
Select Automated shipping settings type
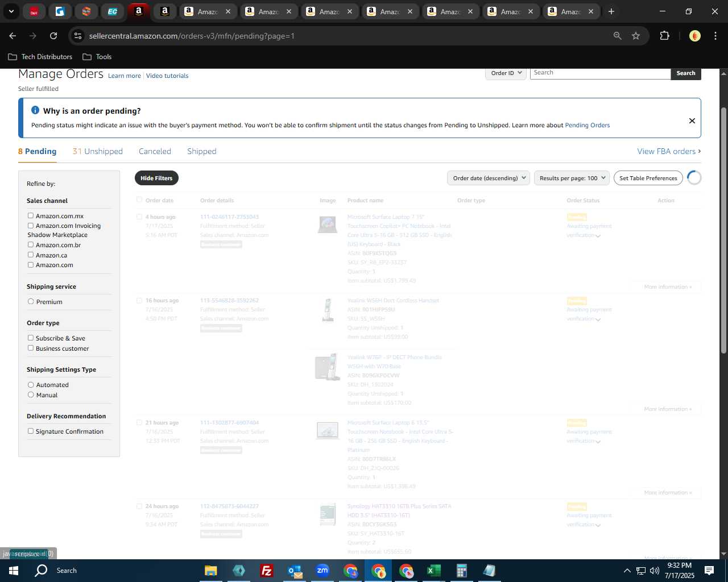(31, 384)
